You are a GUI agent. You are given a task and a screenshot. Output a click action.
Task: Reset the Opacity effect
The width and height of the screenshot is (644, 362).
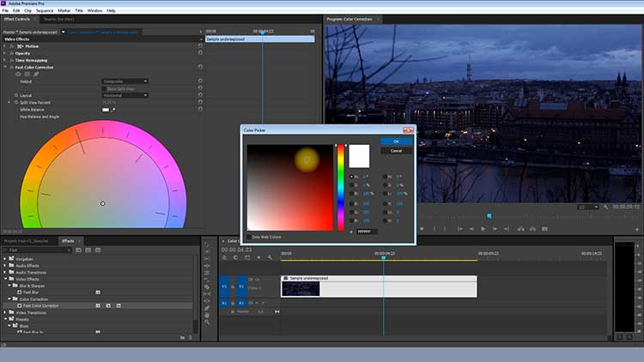click(200, 53)
